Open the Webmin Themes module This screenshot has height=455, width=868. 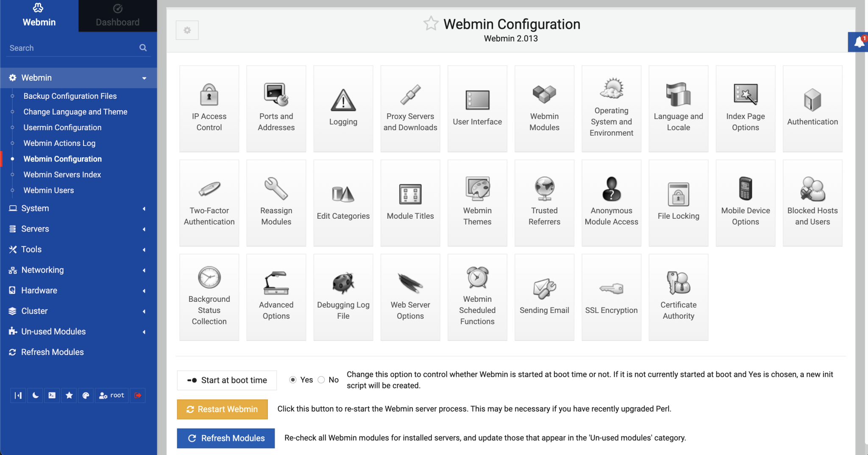(x=477, y=203)
